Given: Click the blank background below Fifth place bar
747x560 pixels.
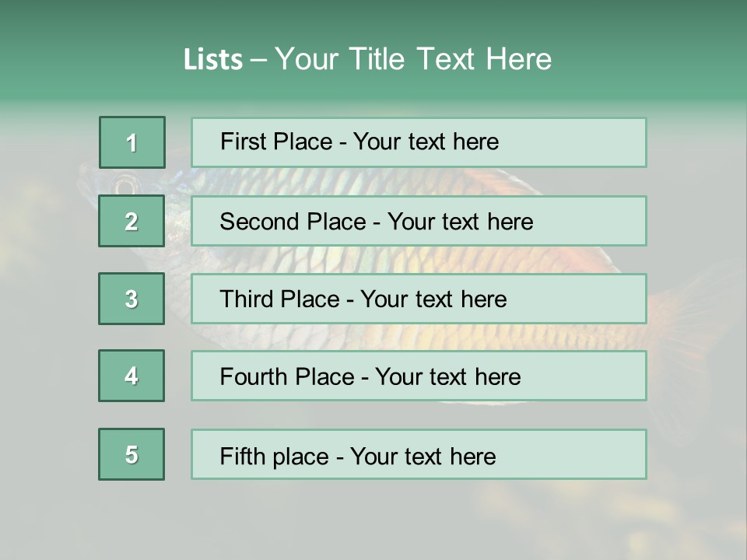Looking at the screenshot, I should 373,517.
